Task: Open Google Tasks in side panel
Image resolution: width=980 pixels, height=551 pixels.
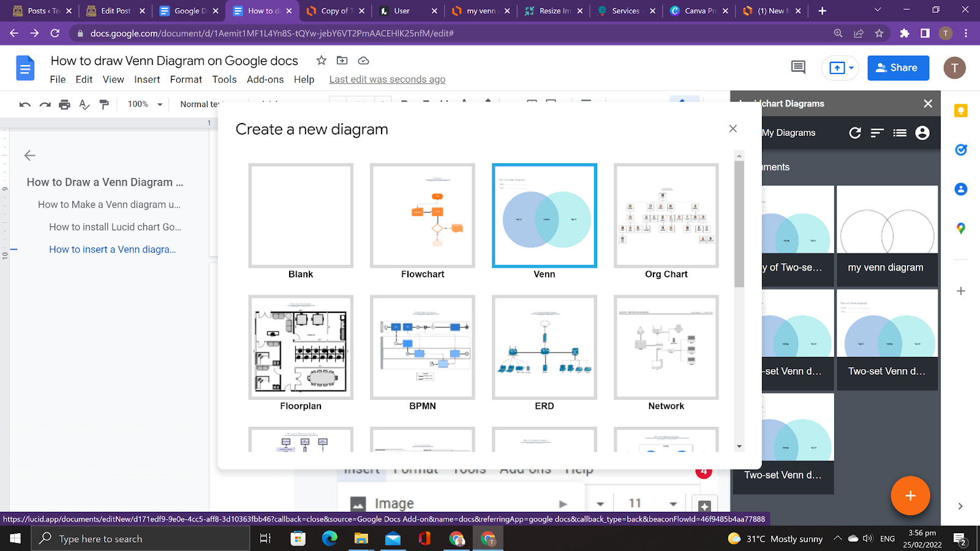Action: (961, 150)
